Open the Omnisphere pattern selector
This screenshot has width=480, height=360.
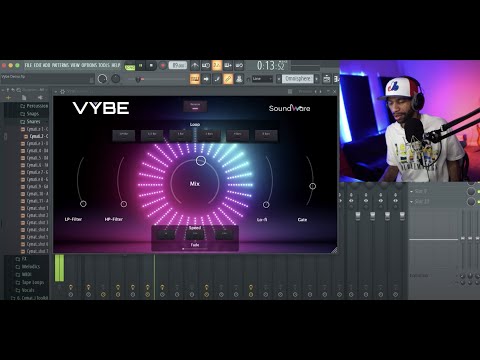[298, 79]
